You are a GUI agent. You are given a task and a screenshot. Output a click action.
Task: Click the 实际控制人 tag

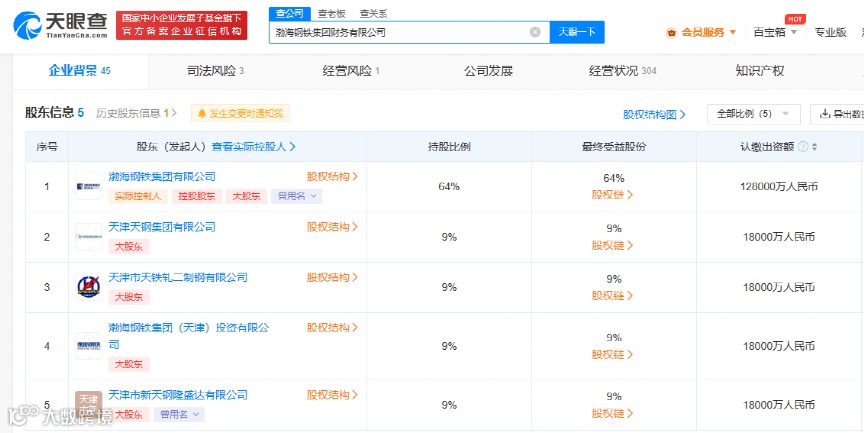tap(138, 196)
